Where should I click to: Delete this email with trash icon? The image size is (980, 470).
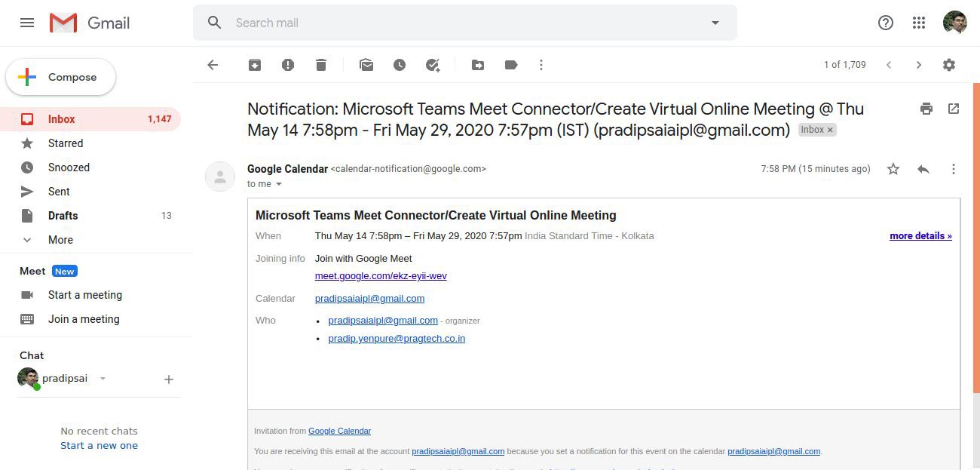click(x=321, y=65)
